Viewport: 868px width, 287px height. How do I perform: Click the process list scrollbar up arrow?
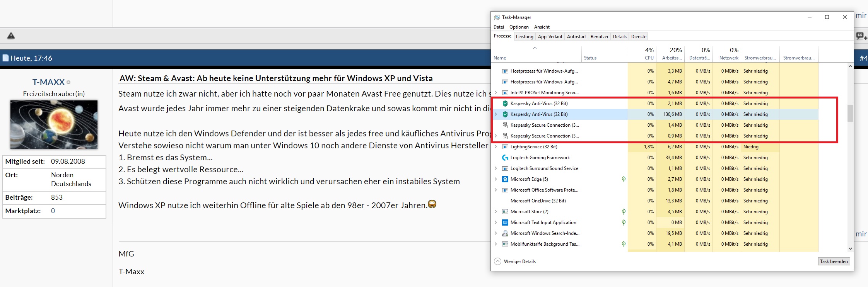click(x=850, y=66)
